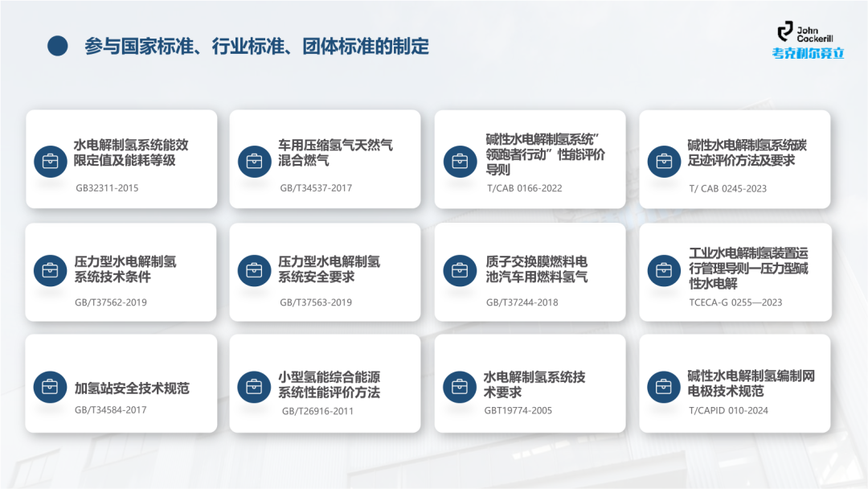
Task: Click the John Cockerill logo mark
Action: click(x=785, y=31)
